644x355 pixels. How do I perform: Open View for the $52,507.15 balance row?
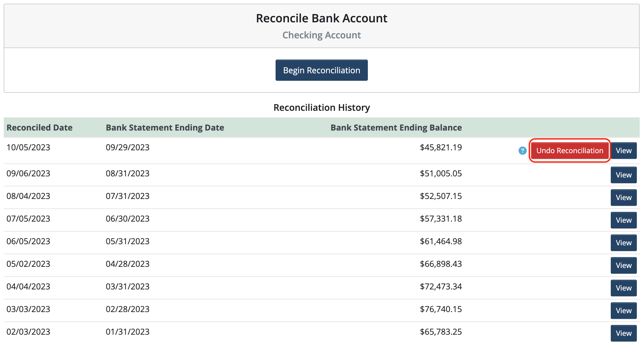623,198
